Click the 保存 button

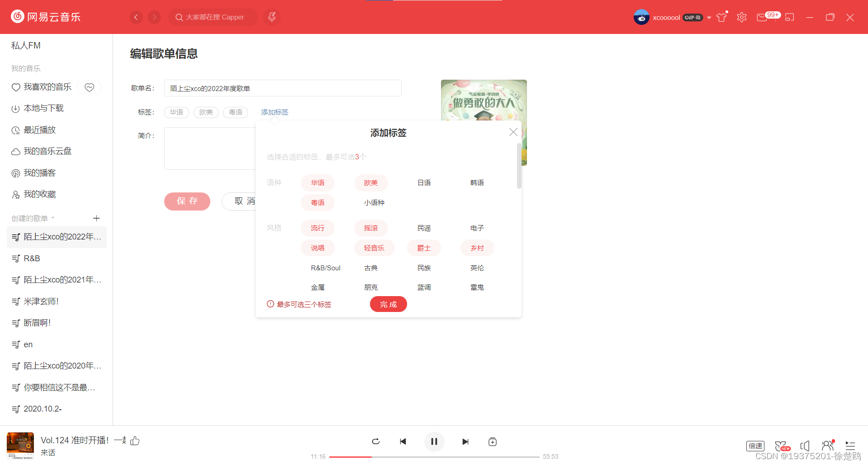pyautogui.click(x=187, y=201)
